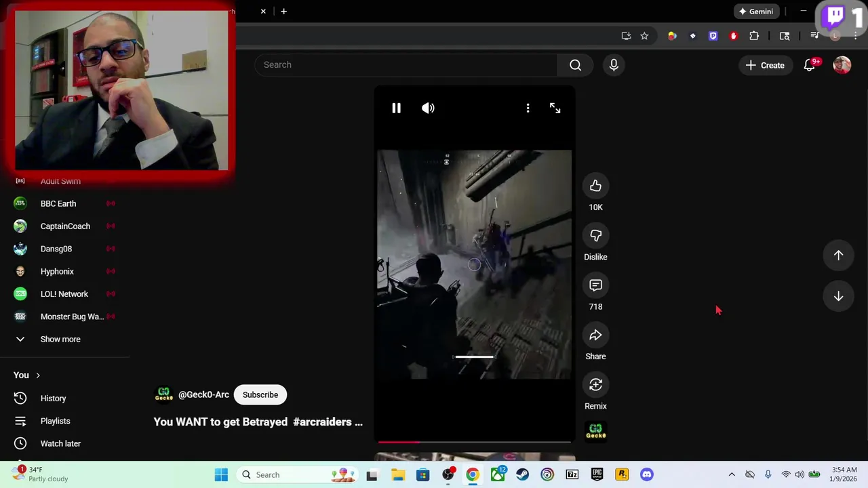Open the Windows Start menu
The image size is (868, 488).
click(x=221, y=474)
